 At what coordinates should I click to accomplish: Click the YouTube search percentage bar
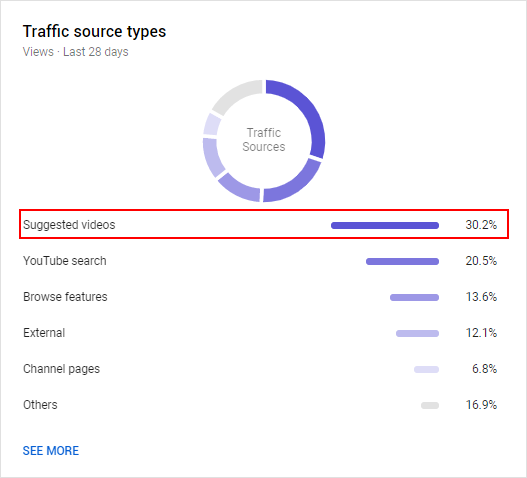coord(402,261)
